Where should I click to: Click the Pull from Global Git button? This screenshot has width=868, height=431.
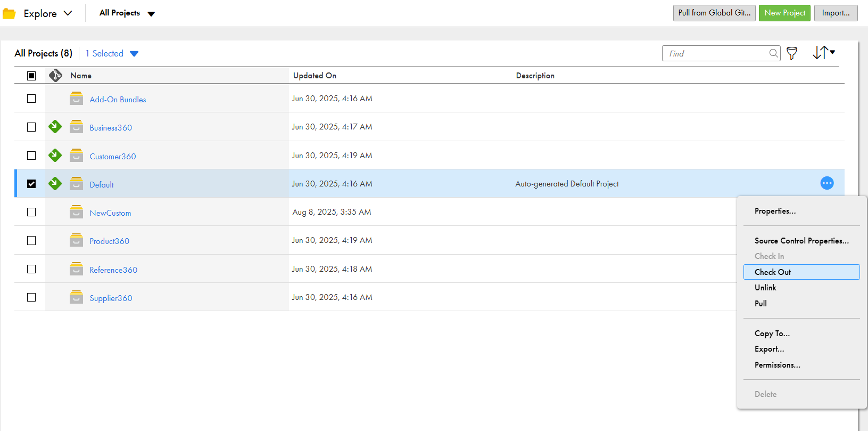[714, 13]
